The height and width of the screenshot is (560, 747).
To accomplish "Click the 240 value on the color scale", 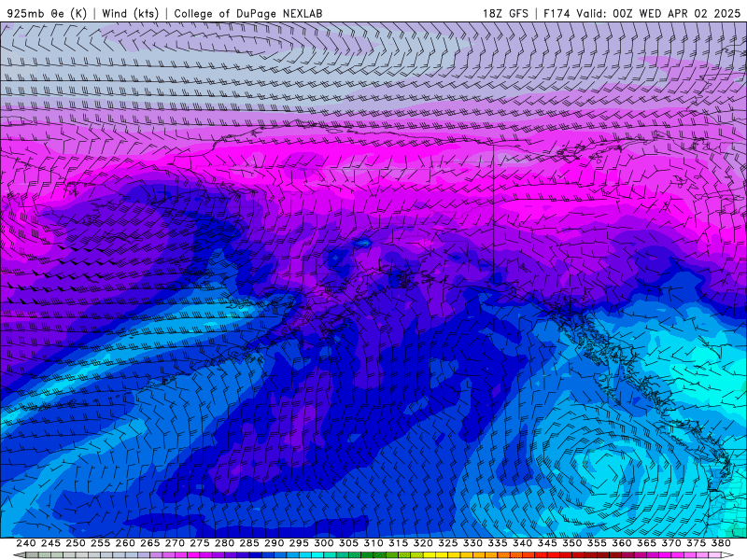I will click(x=26, y=543).
